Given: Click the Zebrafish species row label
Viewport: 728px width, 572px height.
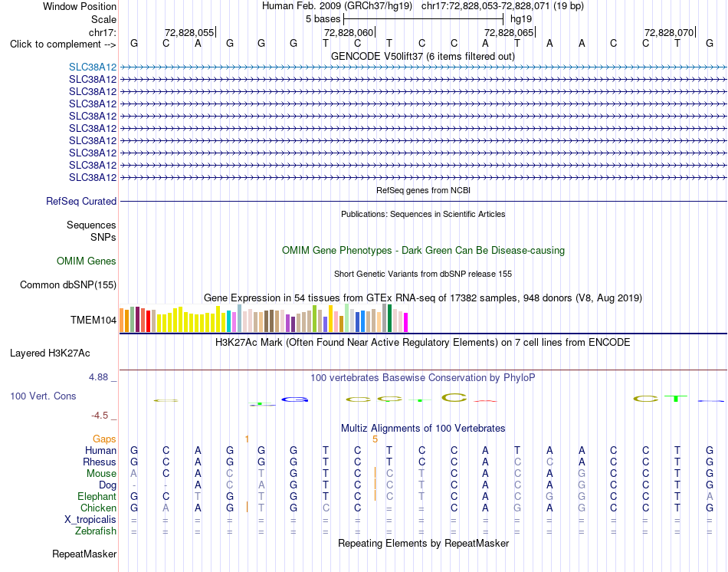Looking at the screenshot, I should 96,531.
